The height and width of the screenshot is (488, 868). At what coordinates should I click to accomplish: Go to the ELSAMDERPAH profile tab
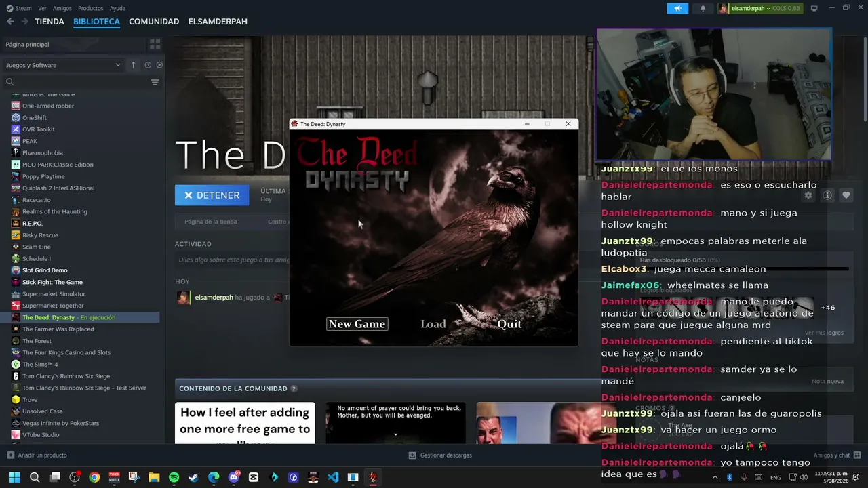[x=218, y=22]
